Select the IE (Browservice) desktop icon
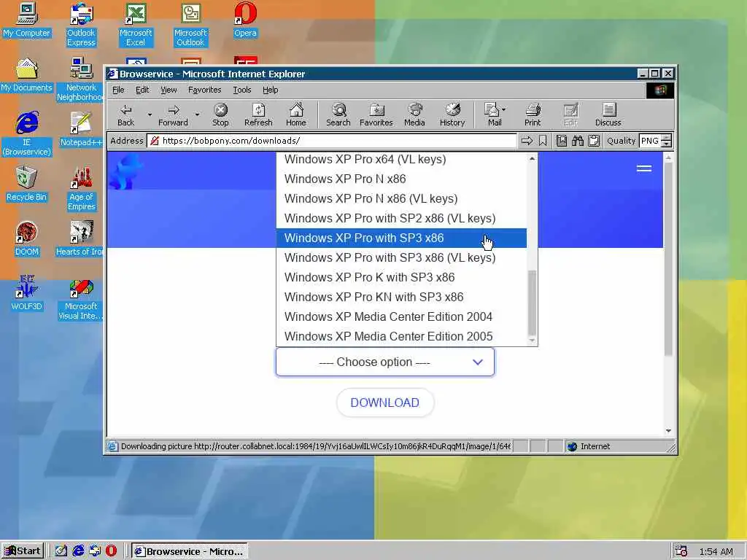The image size is (747, 560). pos(27,134)
